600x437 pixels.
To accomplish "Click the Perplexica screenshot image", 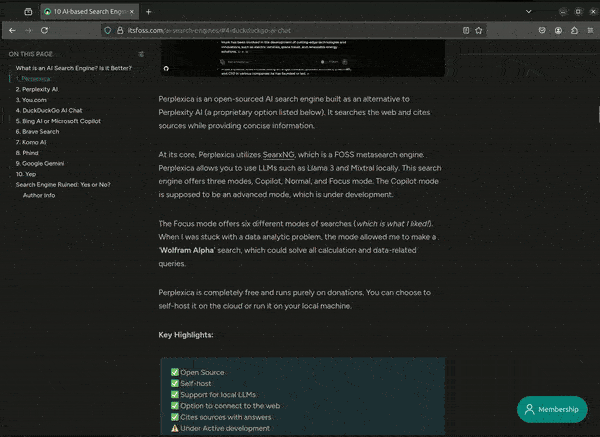I will [303, 58].
